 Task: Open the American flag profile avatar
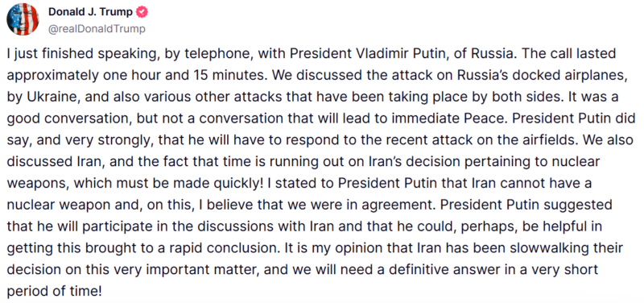tap(23, 19)
